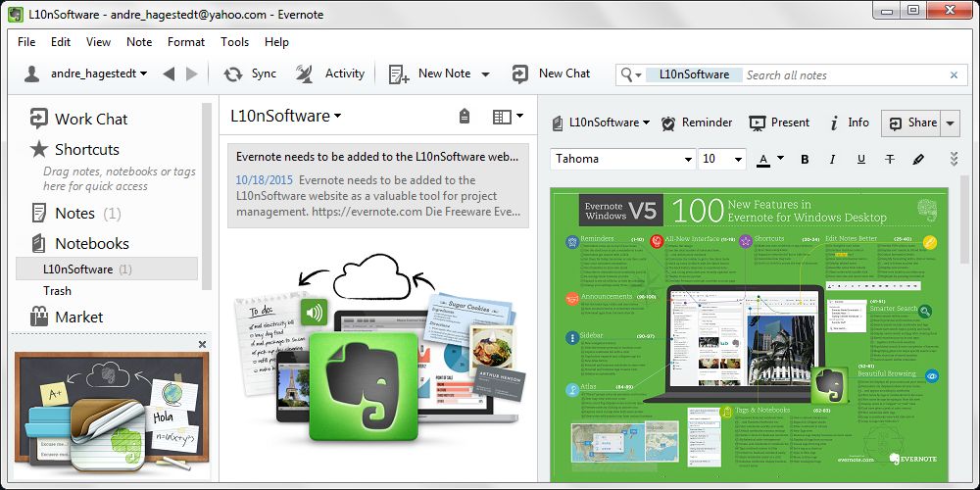The image size is (980, 490).
Task: Show note Info
Action: point(850,122)
